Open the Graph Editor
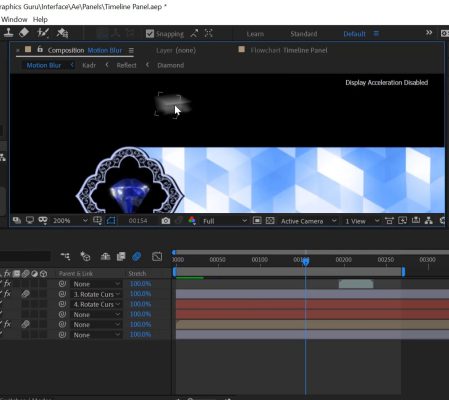 (157, 256)
